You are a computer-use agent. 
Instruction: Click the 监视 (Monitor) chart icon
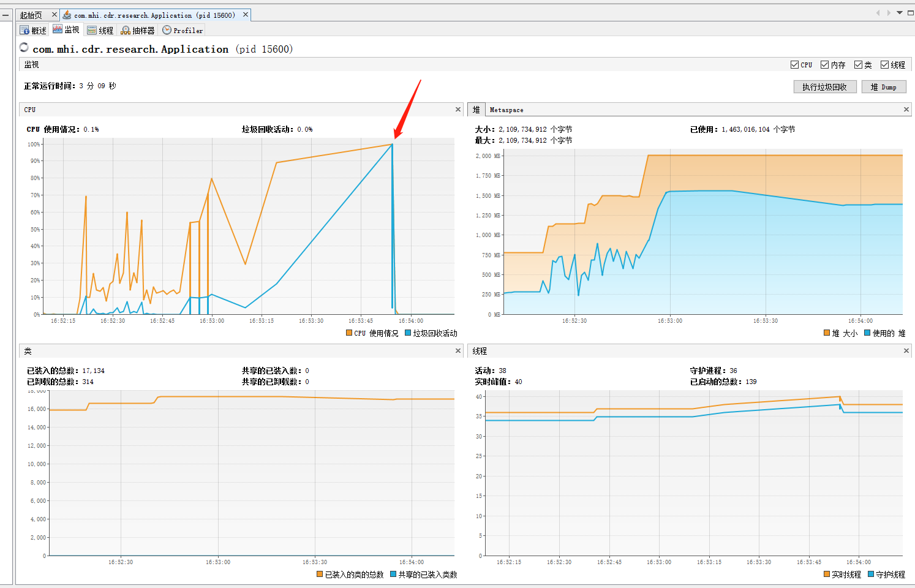point(58,29)
